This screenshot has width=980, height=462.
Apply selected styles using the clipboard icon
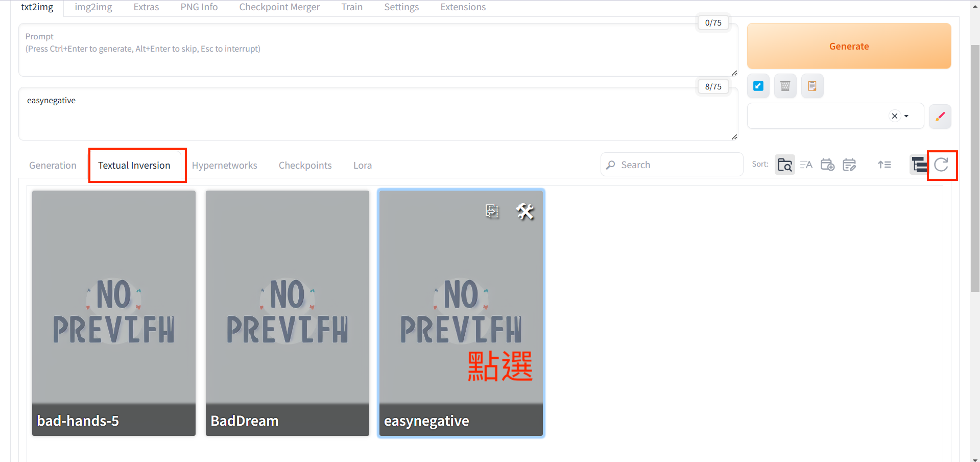point(812,86)
